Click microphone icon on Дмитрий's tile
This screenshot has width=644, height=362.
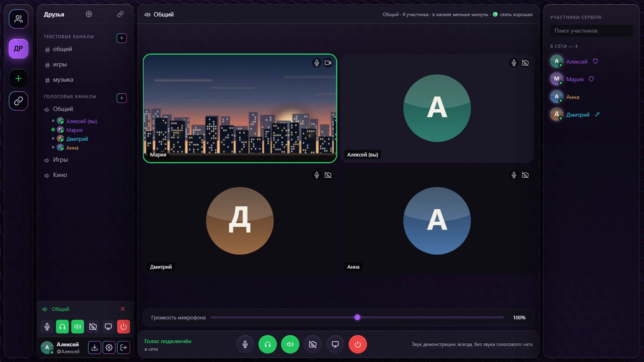coord(317,175)
